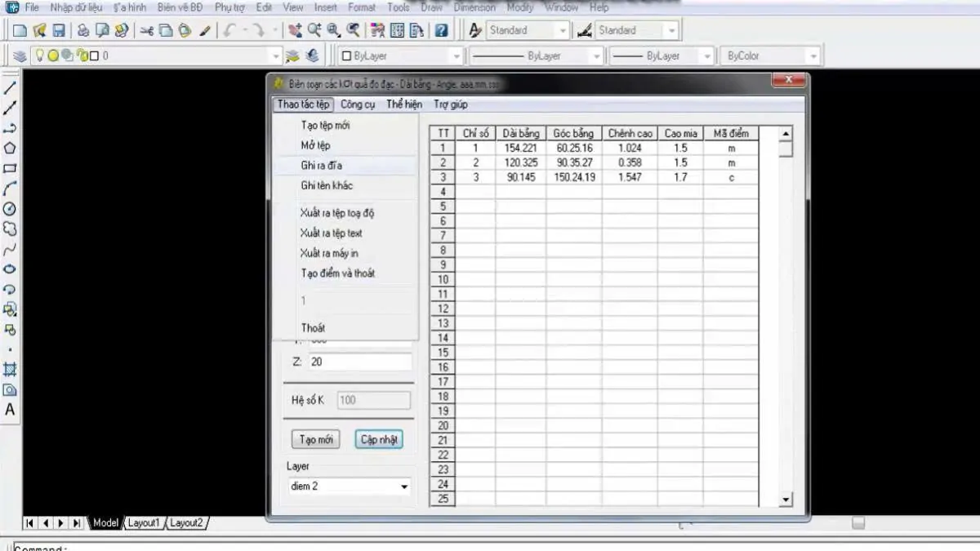Click the table scrollbar down arrow
Screen dimensions: 980x551
[x=786, y=499]
